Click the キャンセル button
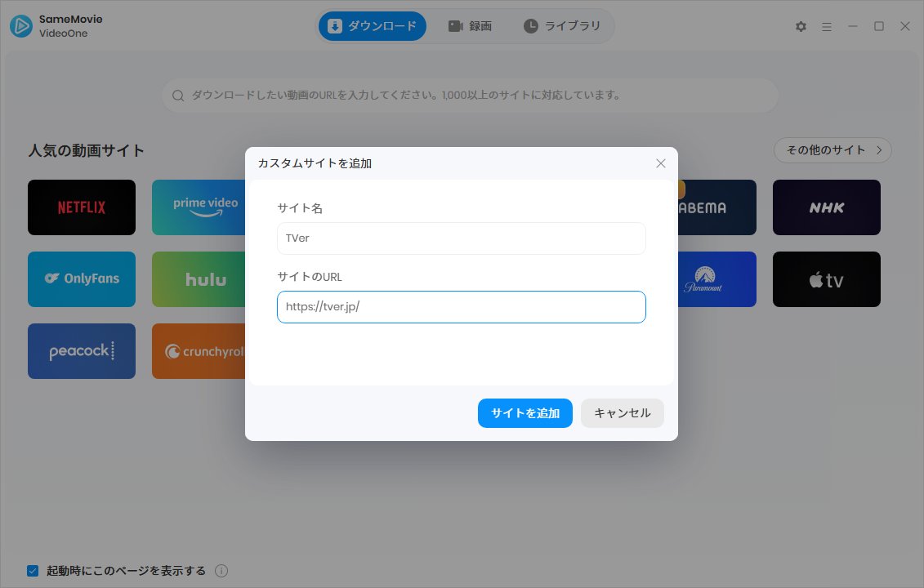The width and height of the screenshot is (924, 588). (x=623, y=413)
